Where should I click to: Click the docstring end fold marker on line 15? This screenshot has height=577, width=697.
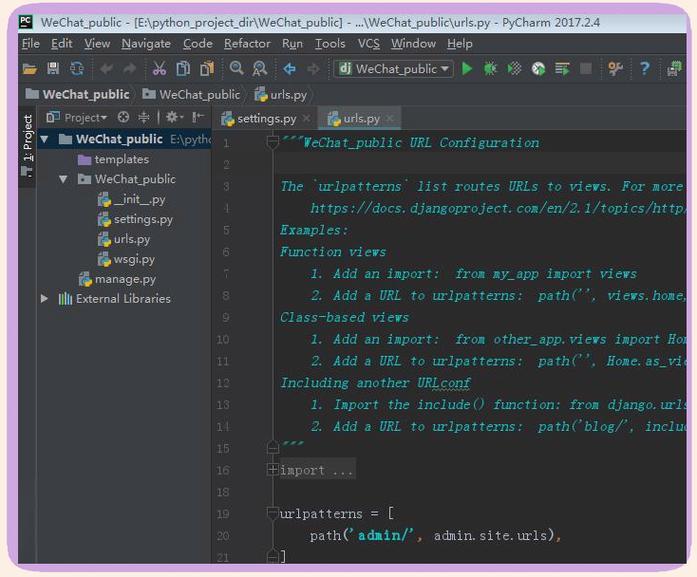point(272,447)
